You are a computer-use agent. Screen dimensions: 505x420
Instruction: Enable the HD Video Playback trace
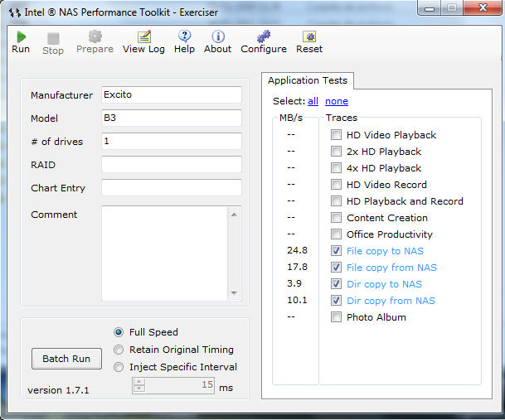(336, 134)
